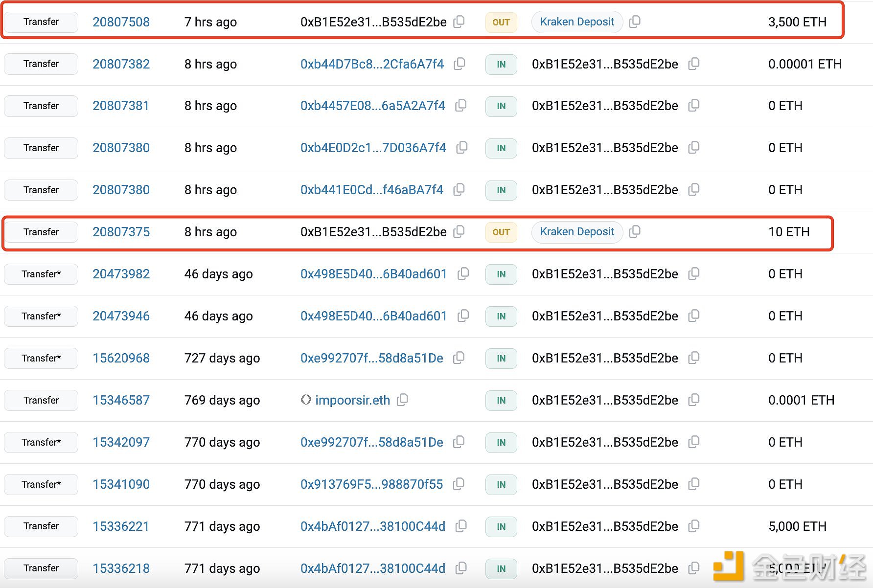Copy impoorsir.eth address
The image size is (873, 588).
[x=403, y=400]
